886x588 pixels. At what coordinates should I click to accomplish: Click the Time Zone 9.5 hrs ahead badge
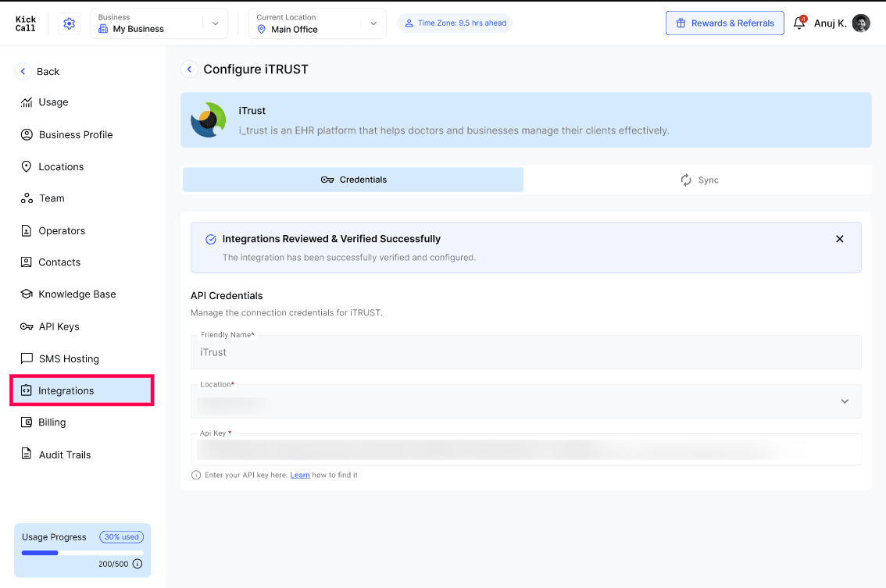(455, 23)
